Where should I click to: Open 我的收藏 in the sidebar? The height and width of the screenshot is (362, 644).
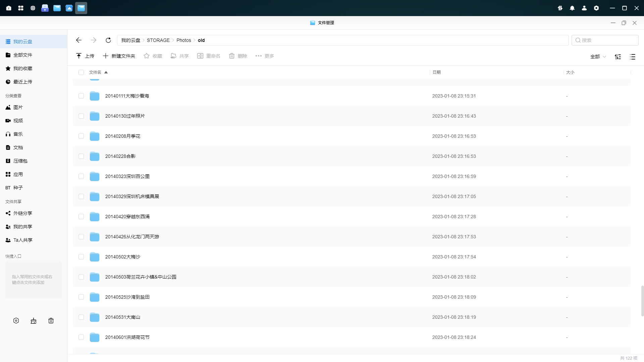pyautogui.click(x=22, y=68)
